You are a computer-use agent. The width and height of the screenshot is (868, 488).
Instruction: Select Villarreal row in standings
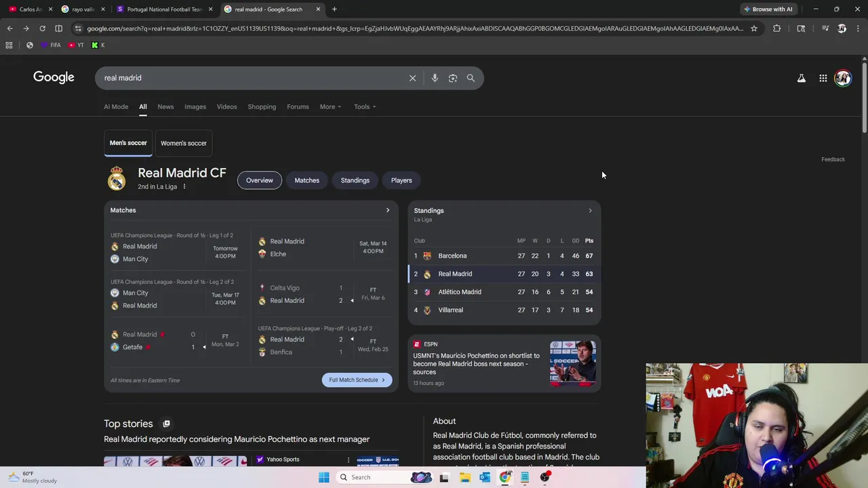pyautogui.click(x=504, y=310)
